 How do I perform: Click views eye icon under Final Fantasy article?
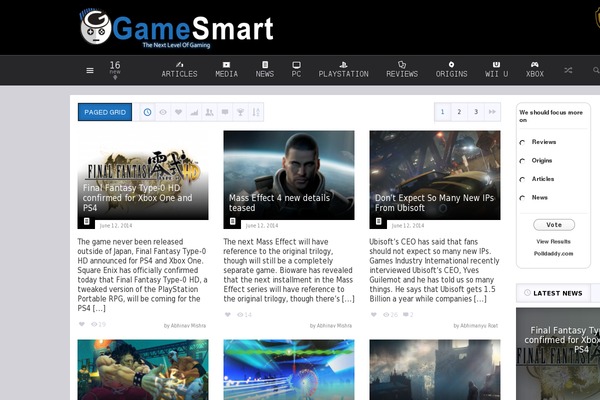point(94,324)
